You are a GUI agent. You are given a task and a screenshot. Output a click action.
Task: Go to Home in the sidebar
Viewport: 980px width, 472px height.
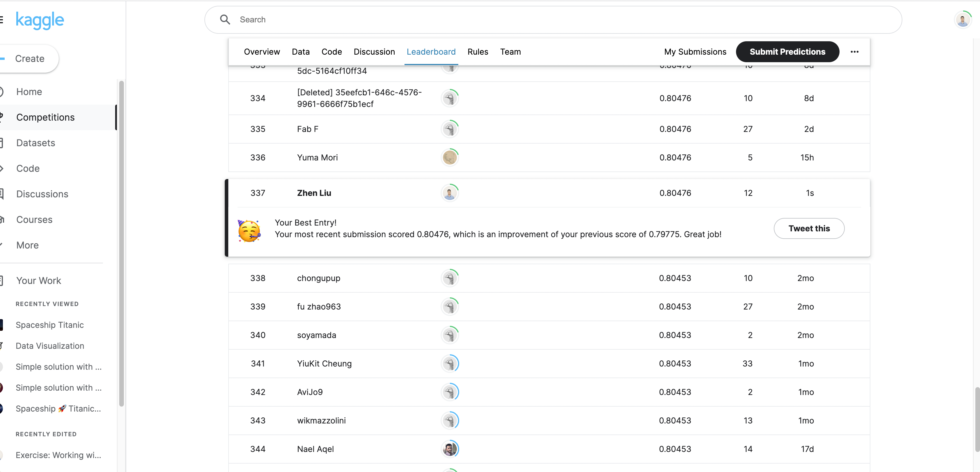29,92
